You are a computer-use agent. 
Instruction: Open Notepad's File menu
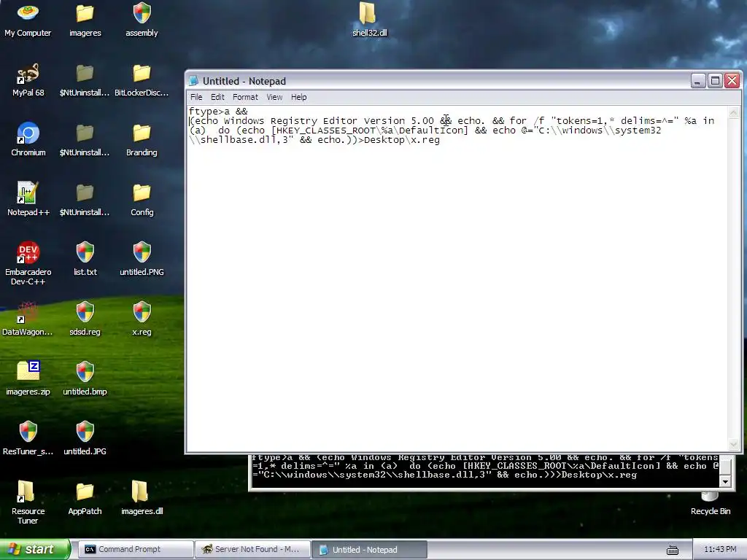tap(196, 97)
